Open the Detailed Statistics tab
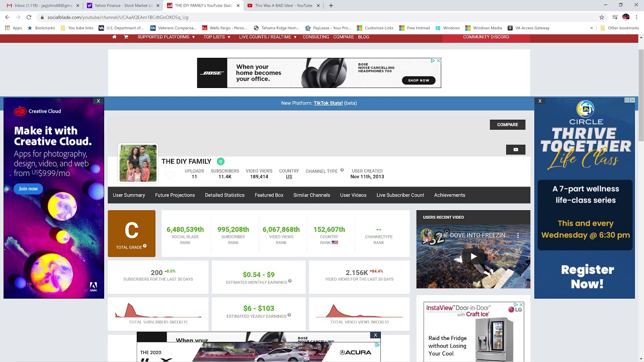 (225, 195)
